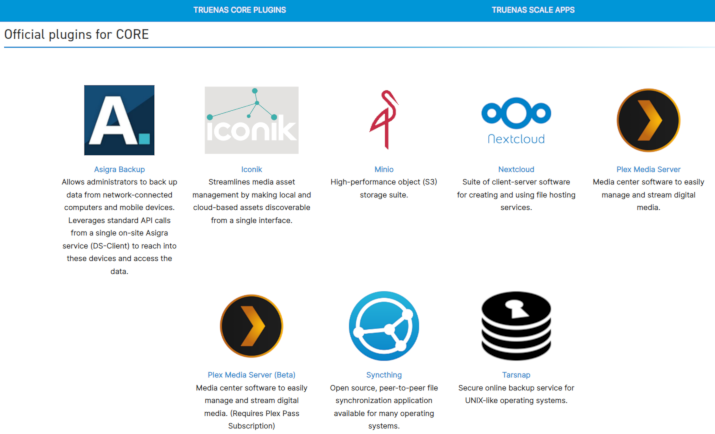Click 'Secure online backup service' description
This screenshot has width=715, height=434.
pos(516,394)
